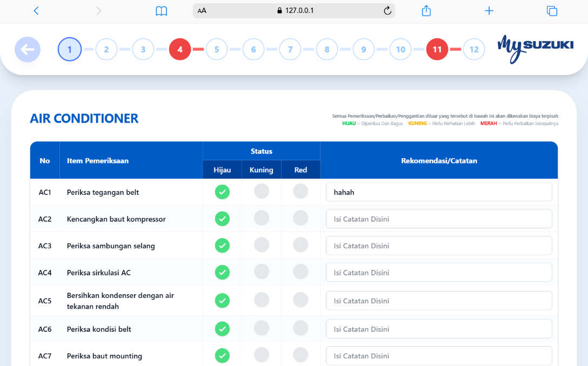Go to step 5 in stepper
This screenshot has width=588, height=366.
tap(217, 50)
